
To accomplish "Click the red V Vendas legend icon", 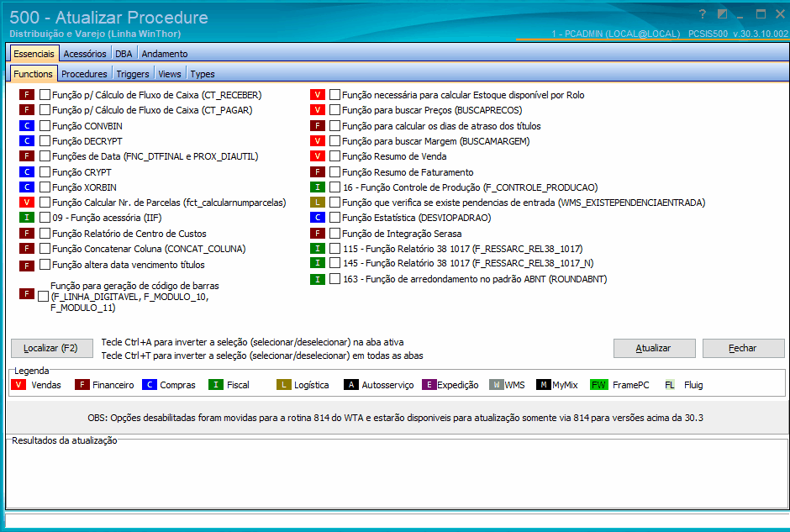I will 18,385.
